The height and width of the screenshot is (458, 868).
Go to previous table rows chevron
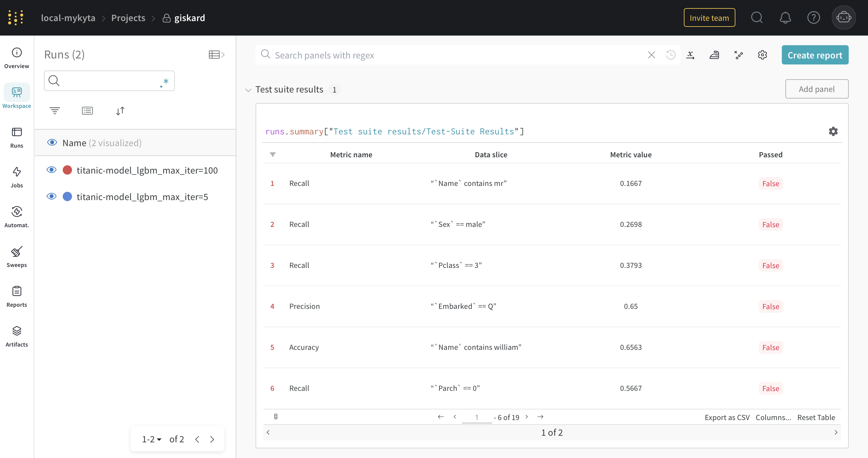[455, 417]
